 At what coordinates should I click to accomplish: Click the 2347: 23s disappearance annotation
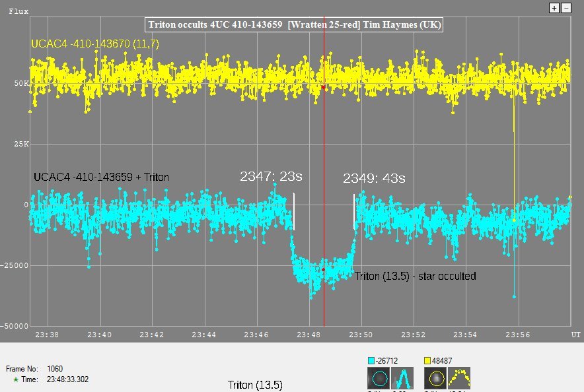271,176
